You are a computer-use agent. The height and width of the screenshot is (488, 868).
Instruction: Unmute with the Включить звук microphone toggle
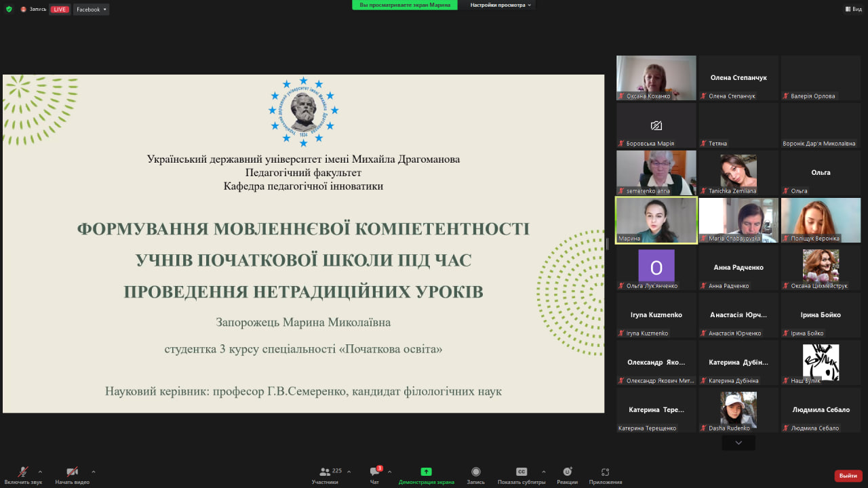(x=23, y=471)
